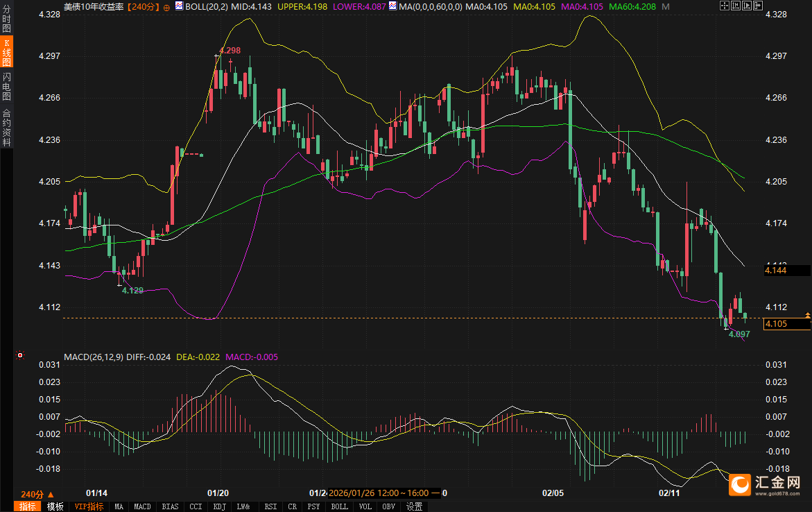
Task: Click the first chart layout icon top-right
Action: pos(725,6)
